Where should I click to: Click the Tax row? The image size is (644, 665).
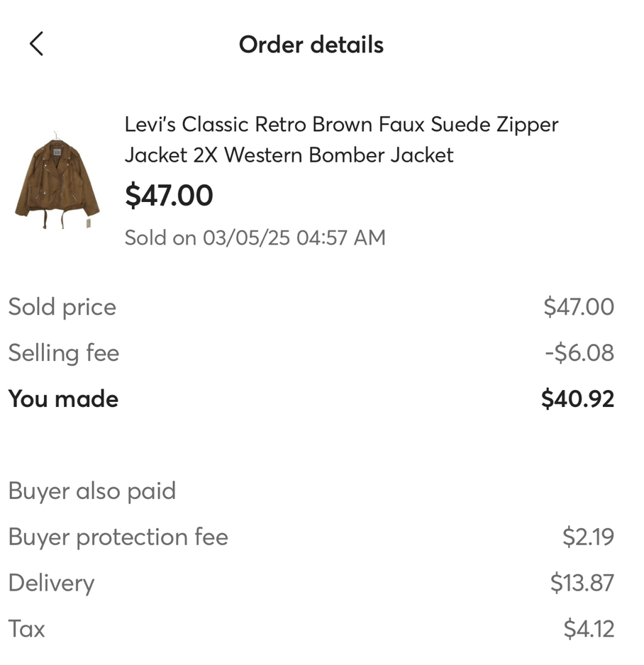tap(26, 629)
